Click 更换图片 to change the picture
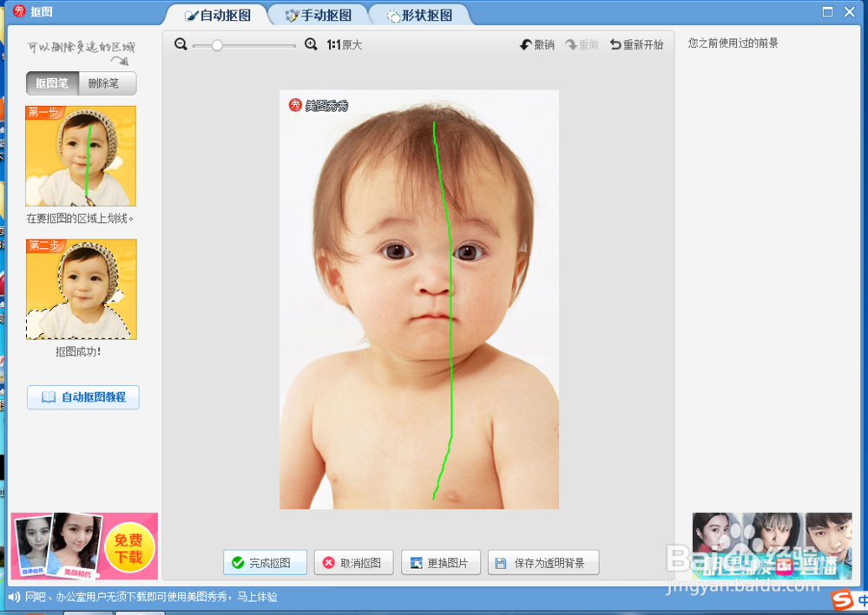 (441, 562)
